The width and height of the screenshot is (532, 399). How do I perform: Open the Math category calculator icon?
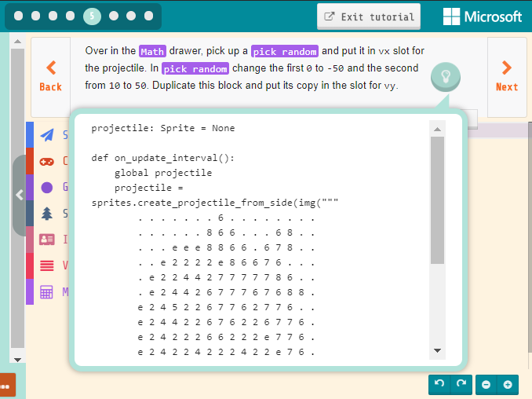pyautogui.click(x=47, y=291)
